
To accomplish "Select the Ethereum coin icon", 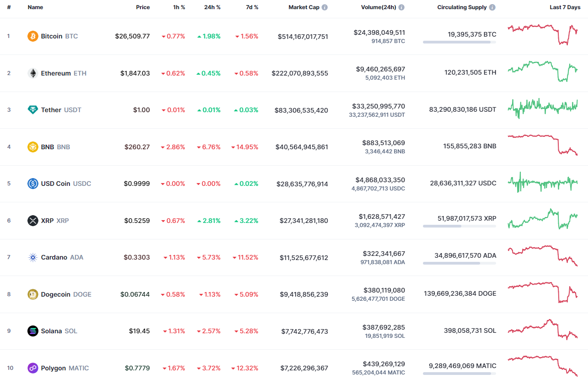I will 32,73.
